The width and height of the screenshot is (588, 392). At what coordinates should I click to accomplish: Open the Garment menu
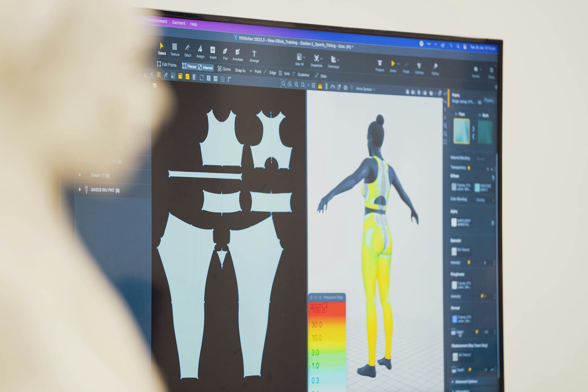point(179,23)
